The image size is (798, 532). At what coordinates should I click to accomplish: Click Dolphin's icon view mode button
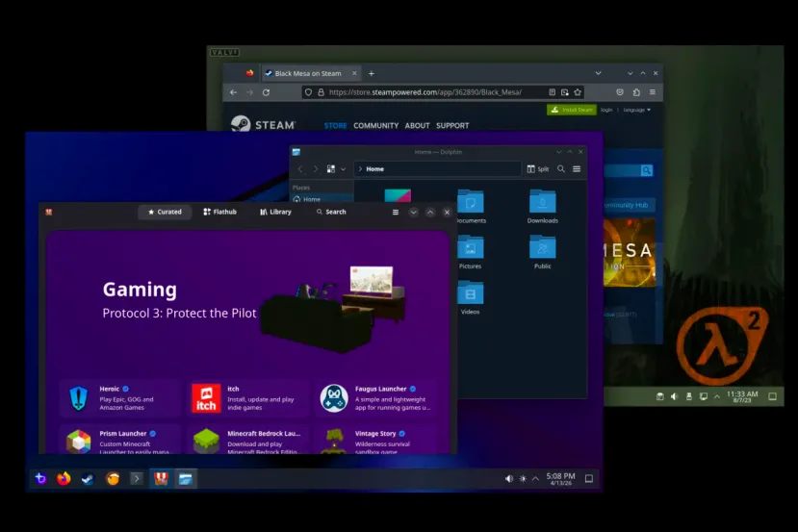click(331, 169)
